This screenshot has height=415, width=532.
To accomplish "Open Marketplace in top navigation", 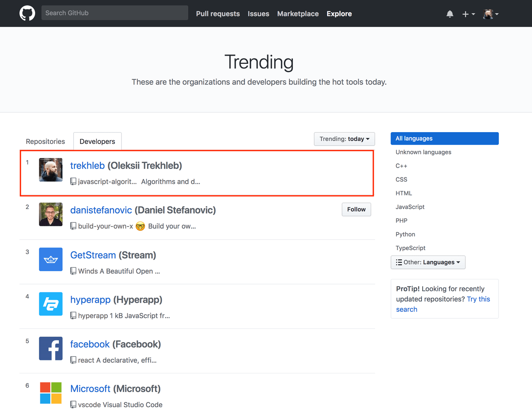I will point(298,14).
